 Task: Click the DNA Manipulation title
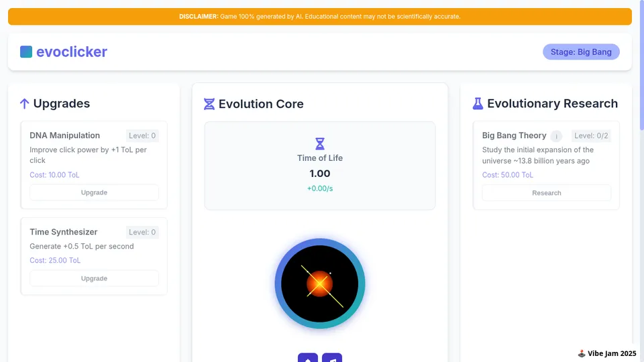click(64, 135)
